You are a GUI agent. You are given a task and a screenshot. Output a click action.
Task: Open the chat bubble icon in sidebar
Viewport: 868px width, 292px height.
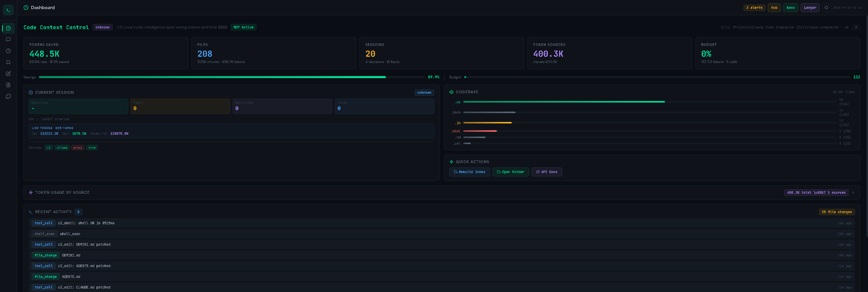coord(8,40)
